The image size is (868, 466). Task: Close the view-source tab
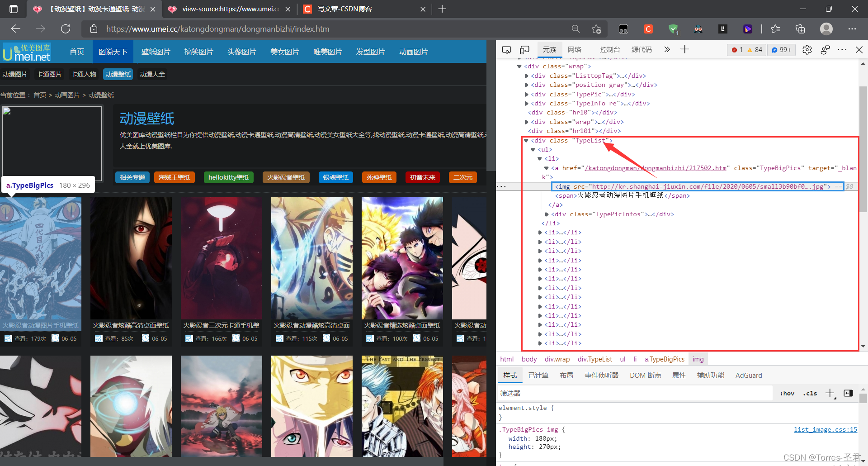point(288,9)
